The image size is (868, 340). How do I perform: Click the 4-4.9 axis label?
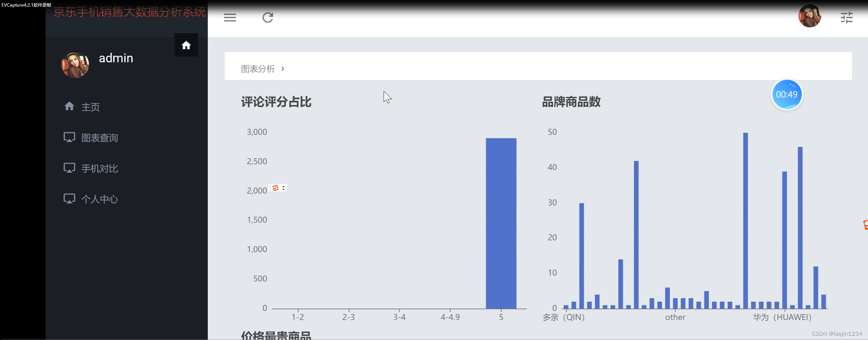click(x=450, y=317)
